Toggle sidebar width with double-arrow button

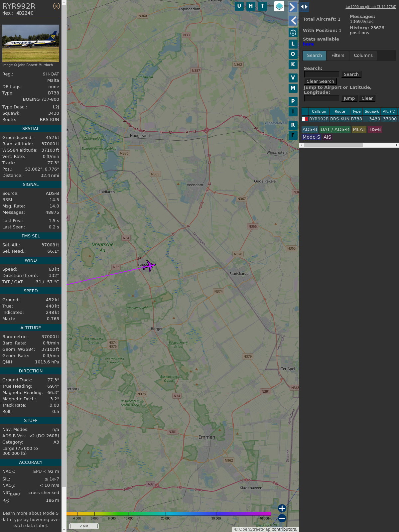click(x=304, y=7)
